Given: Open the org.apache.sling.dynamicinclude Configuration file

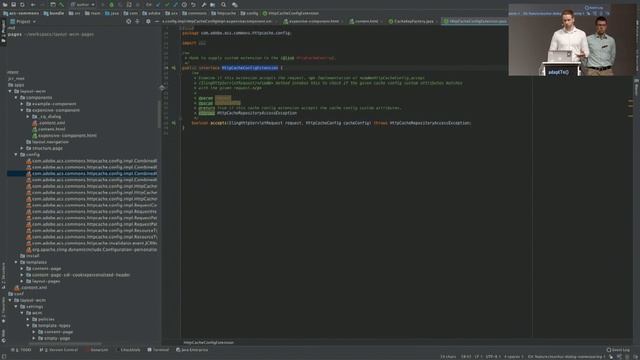Looking at the screenshot, I should pos(91,249).
